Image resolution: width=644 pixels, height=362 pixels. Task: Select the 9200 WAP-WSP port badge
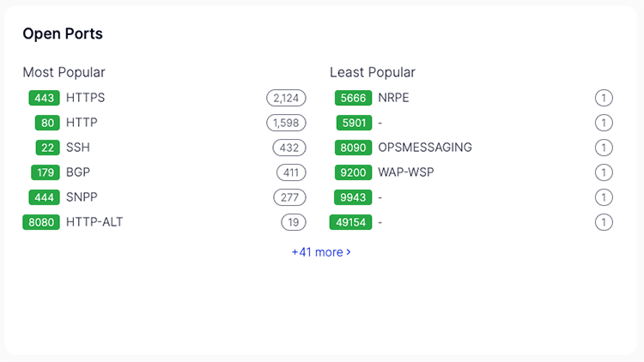click(353, 172)
